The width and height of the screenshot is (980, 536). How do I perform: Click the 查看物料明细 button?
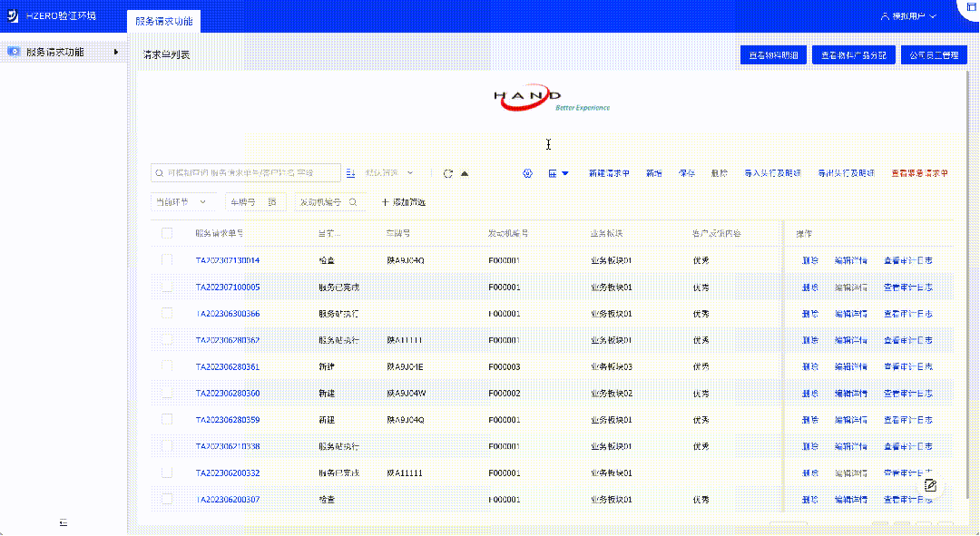[772, 55]
